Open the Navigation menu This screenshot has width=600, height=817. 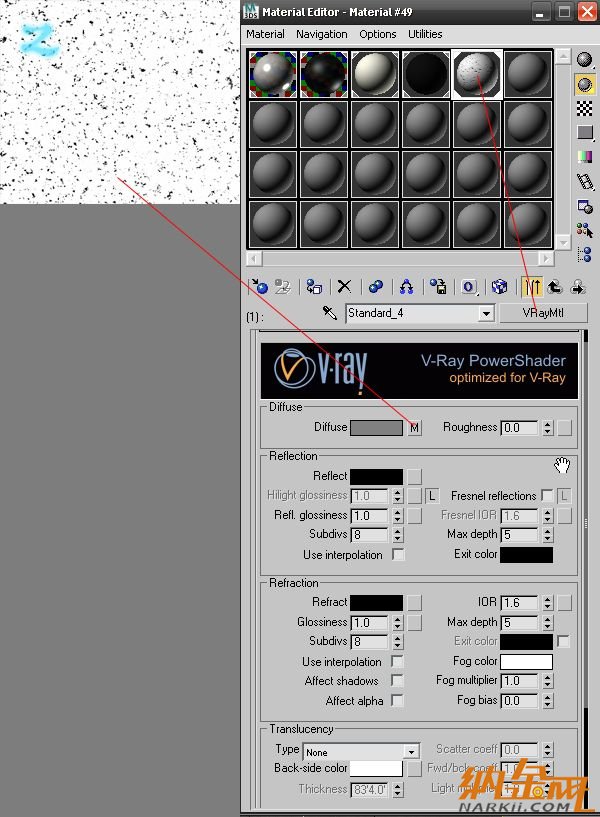click(321, 34)
